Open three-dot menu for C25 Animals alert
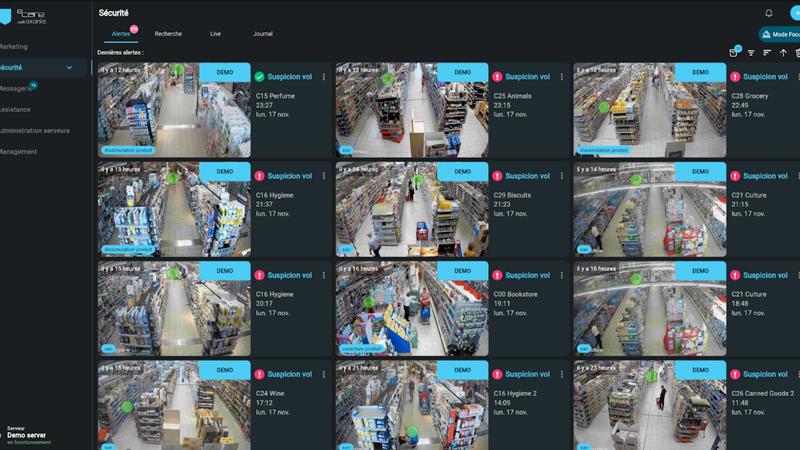The height and width of the screenshot is (450, 800). (x=562, y=77)
